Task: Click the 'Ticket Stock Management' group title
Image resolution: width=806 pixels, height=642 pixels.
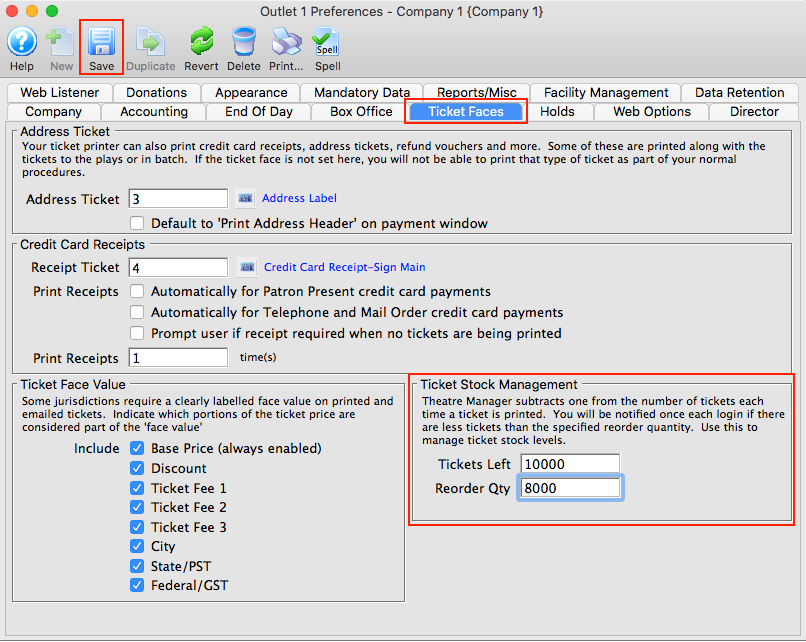Action: pyautogui.click(x=499, y=384)
